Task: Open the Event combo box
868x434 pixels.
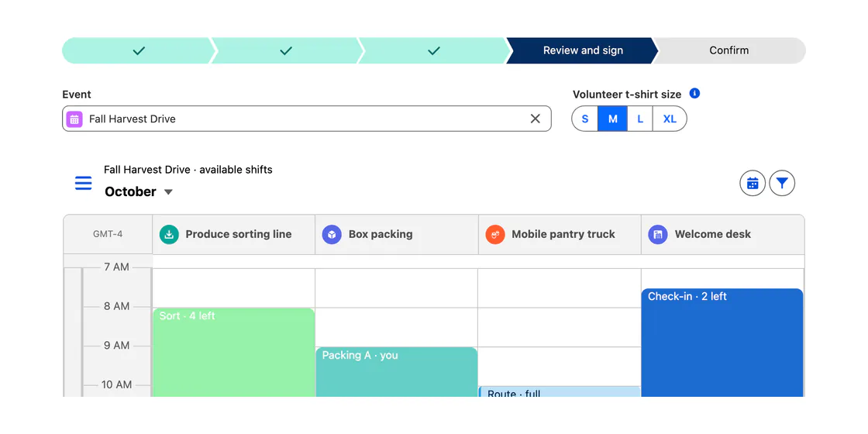Action: 307,119
